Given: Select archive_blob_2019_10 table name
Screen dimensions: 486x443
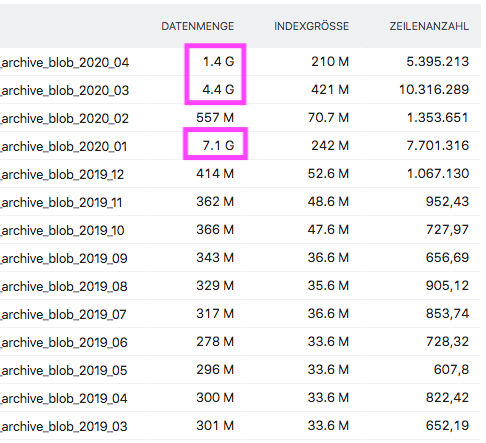Looking at the screenshot, I should [x=62, y=230].
